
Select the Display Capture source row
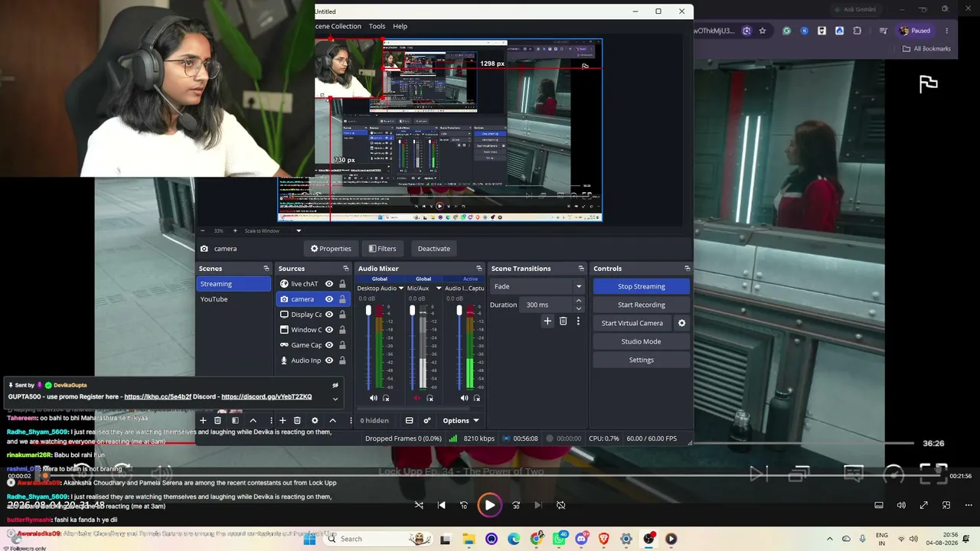314,315
